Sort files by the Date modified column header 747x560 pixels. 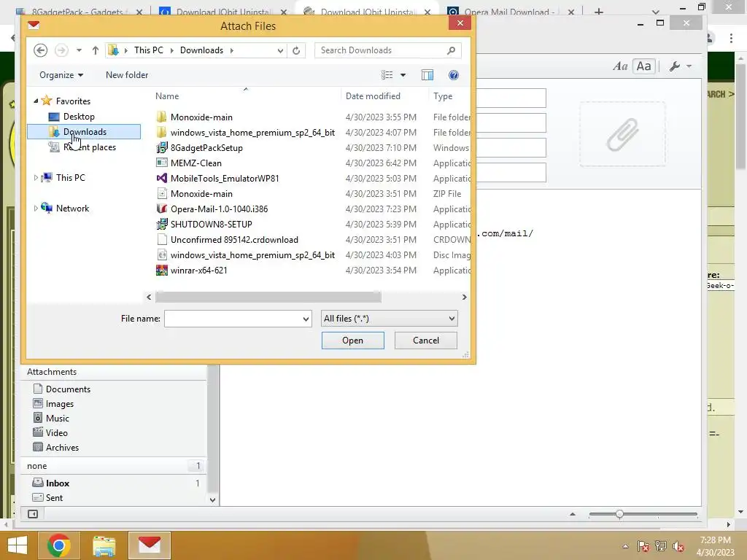point(373,96)
